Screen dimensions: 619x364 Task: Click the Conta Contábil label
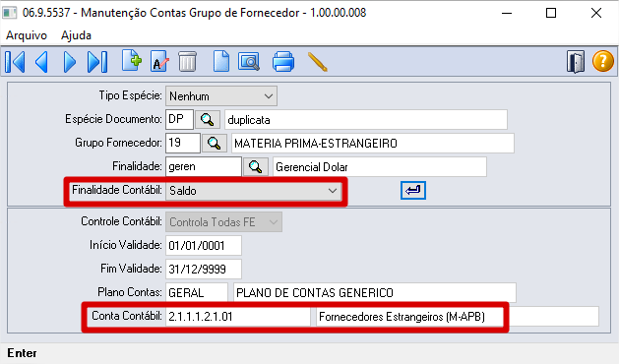pyautogui.click(x=126, y=316)
